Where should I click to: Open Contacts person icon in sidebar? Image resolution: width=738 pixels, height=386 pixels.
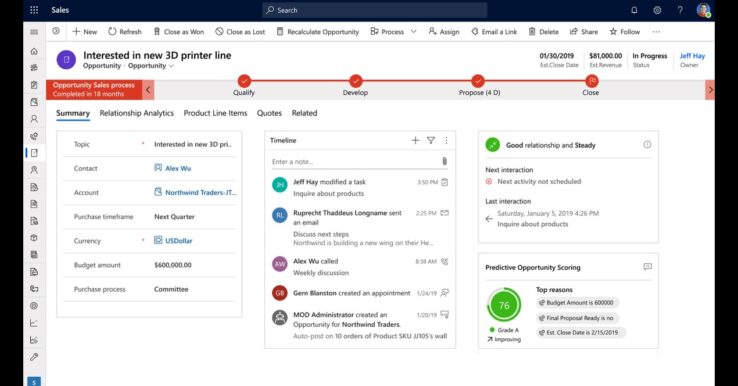(34, 119)
